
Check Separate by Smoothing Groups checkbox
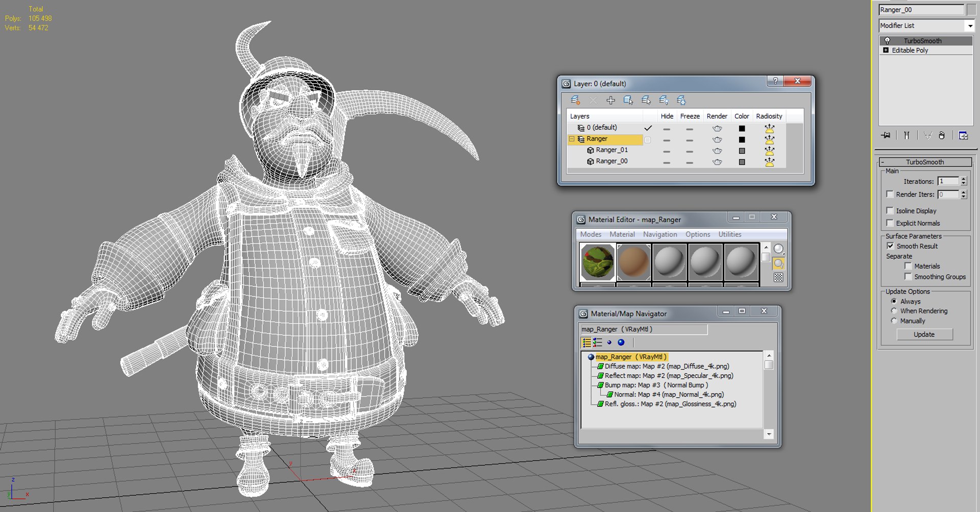(908, 276)
